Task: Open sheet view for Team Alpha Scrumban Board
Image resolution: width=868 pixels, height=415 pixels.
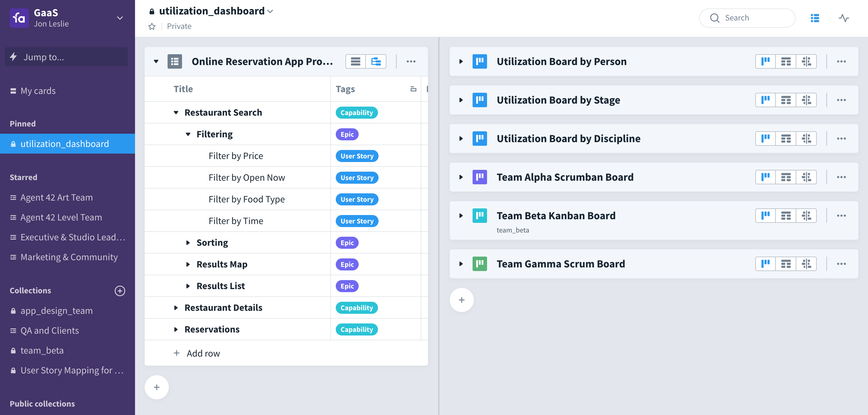Action: coord(786,177)
